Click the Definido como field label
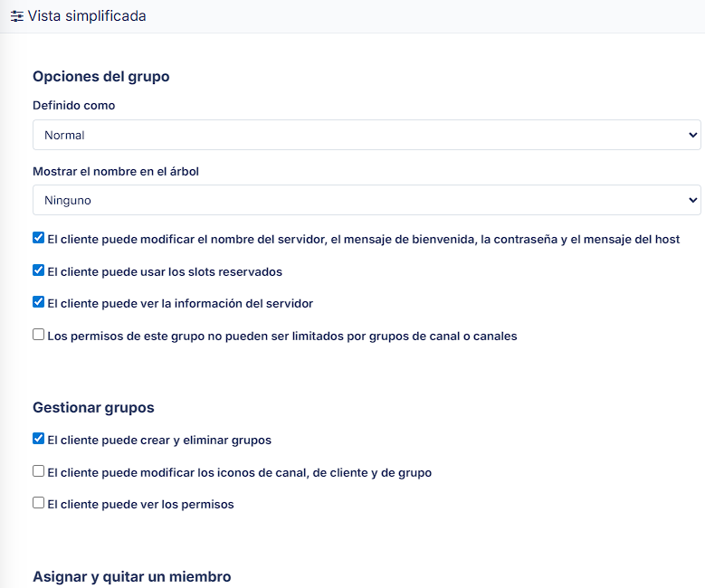The height and width of the screenshot is (588, 705). pyautogui.click(x=73, y=105)
